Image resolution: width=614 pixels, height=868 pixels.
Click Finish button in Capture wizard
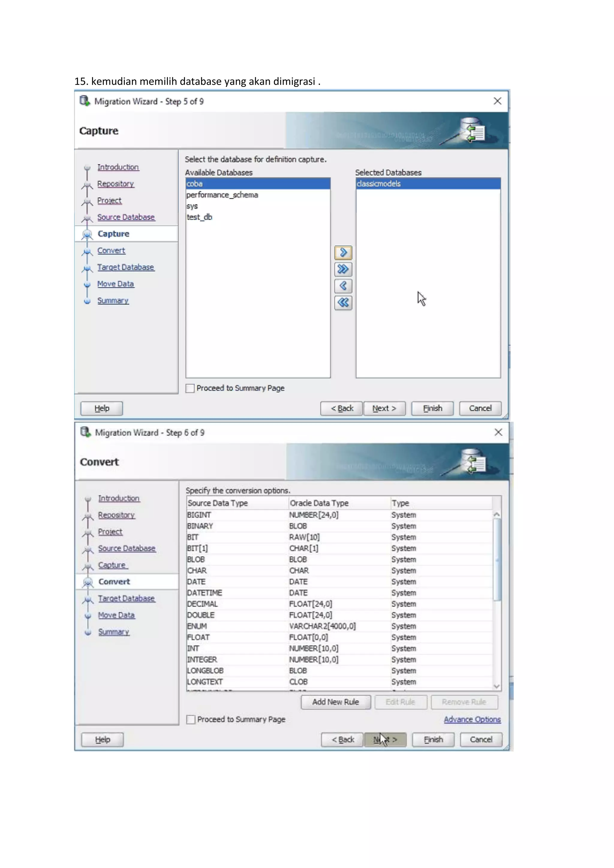pyautogui.click(x=433, y=408)
